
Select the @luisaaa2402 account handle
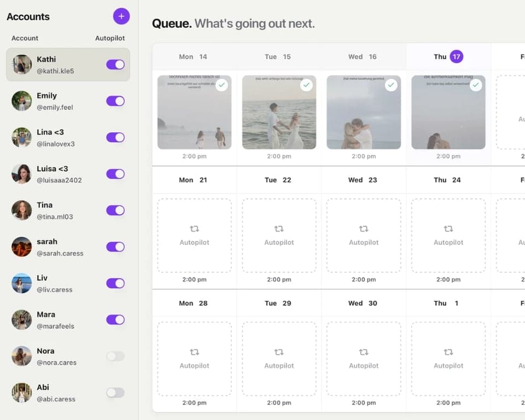[59, 180]
